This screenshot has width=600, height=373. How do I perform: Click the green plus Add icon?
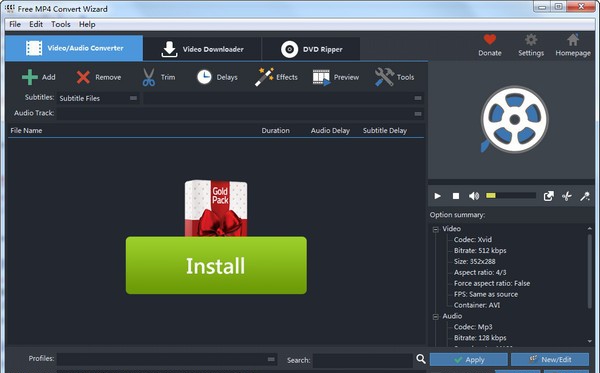tap(29, 77)
